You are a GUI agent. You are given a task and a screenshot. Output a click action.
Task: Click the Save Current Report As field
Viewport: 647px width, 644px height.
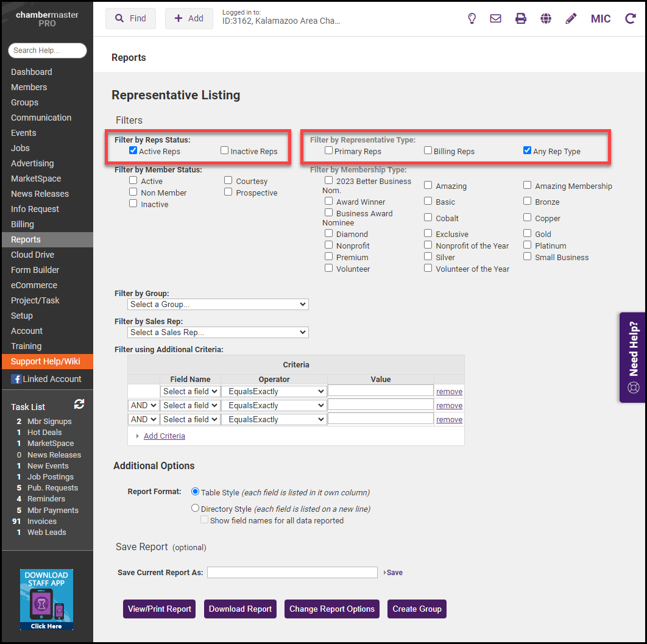point(292,572)
